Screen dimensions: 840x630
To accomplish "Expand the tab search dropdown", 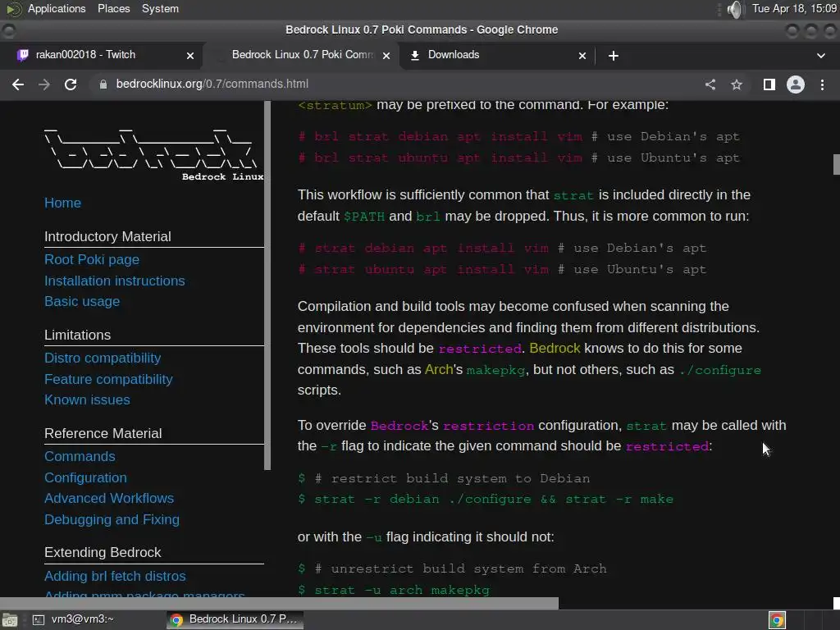I will coord(820,56).
